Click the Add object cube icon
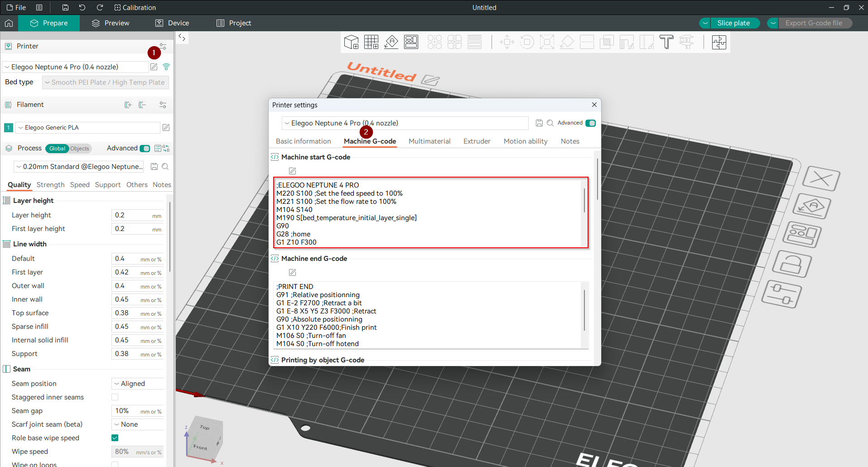The height and width of the screenshot is (467, 868). pyautogui.click(x=351, y=42)
